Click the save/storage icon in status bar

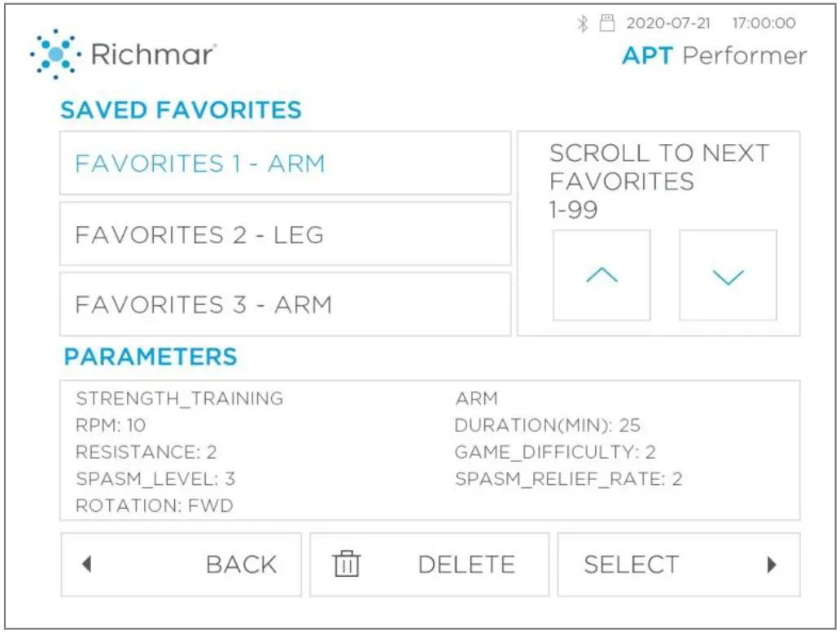click(606, 23)
